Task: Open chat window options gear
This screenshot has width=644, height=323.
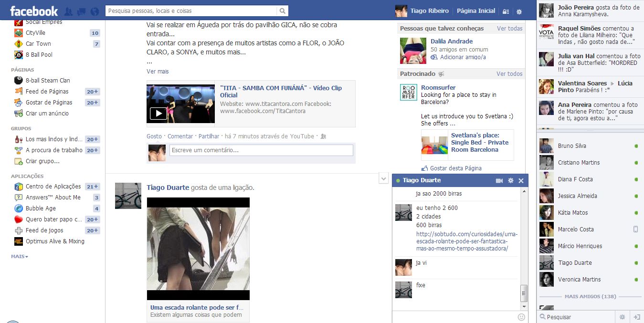Action: click(510, 181)
